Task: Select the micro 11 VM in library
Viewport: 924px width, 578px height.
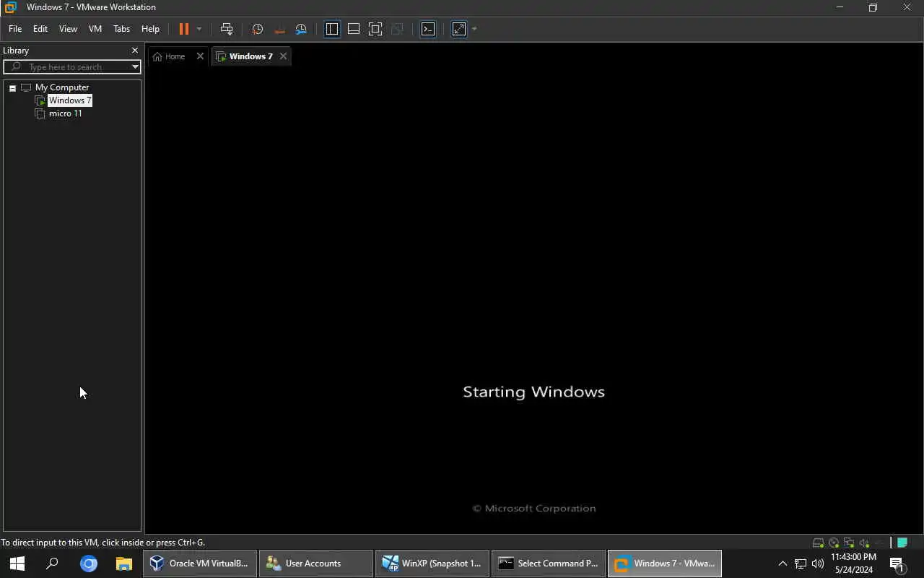Action: [65, 113]
